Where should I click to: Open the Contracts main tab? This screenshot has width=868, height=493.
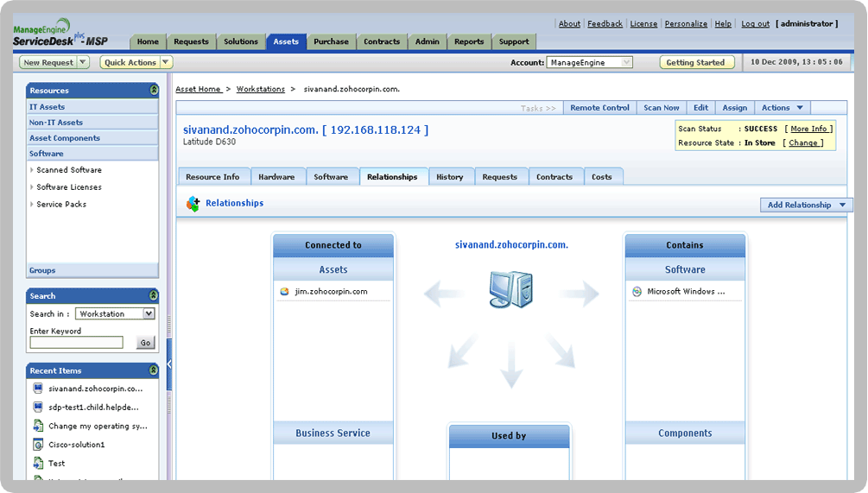[382, 41]
